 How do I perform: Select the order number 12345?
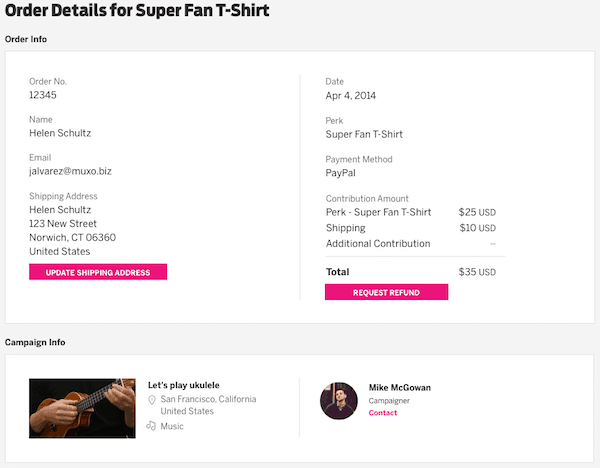pyautogui.click(x=43, y=95)
